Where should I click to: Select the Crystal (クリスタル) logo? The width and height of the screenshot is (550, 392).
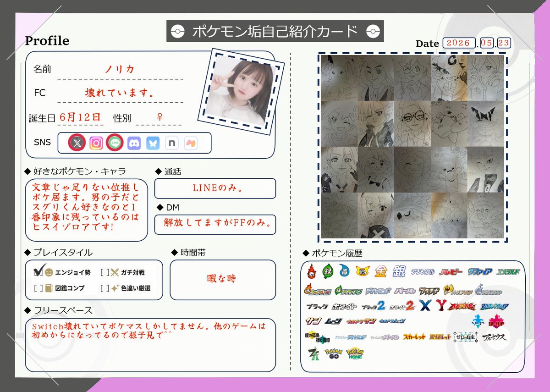coord(423,271)
